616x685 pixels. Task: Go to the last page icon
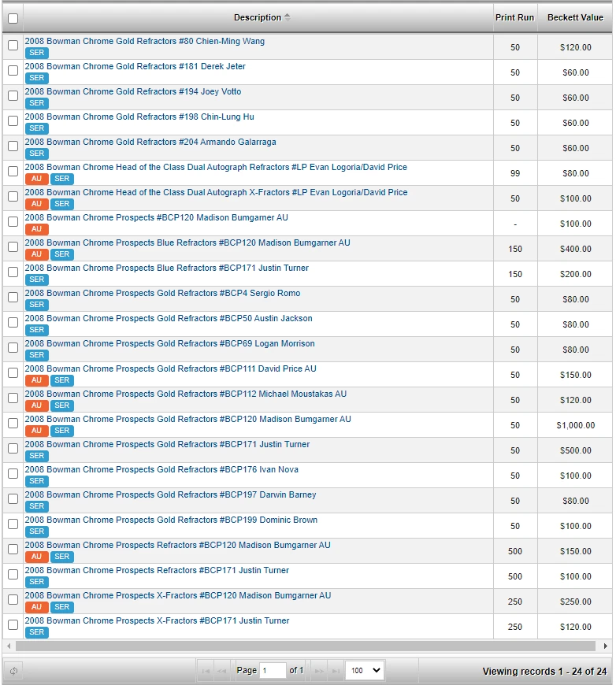pos(336,671)
